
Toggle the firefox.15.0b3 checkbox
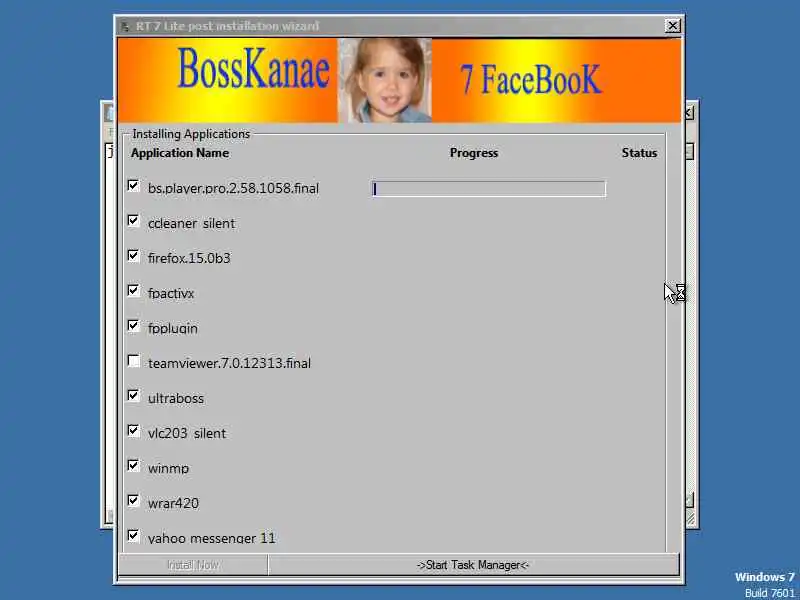point(134,256)
